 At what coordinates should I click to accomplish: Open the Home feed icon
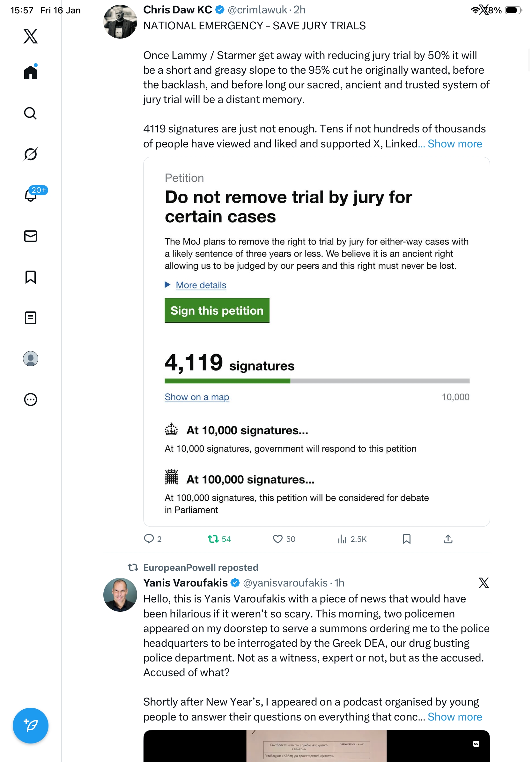[31, 72]
